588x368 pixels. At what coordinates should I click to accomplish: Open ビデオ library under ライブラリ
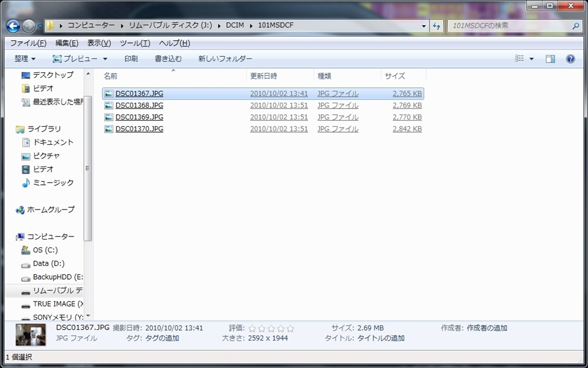(43, 169)
